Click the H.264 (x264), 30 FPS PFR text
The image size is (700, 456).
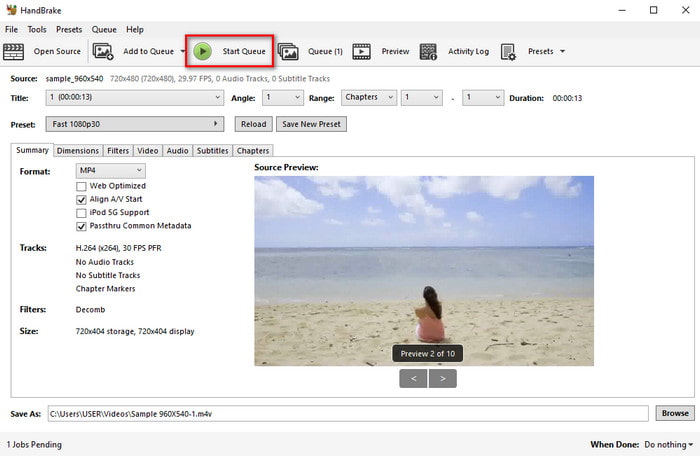119,248
